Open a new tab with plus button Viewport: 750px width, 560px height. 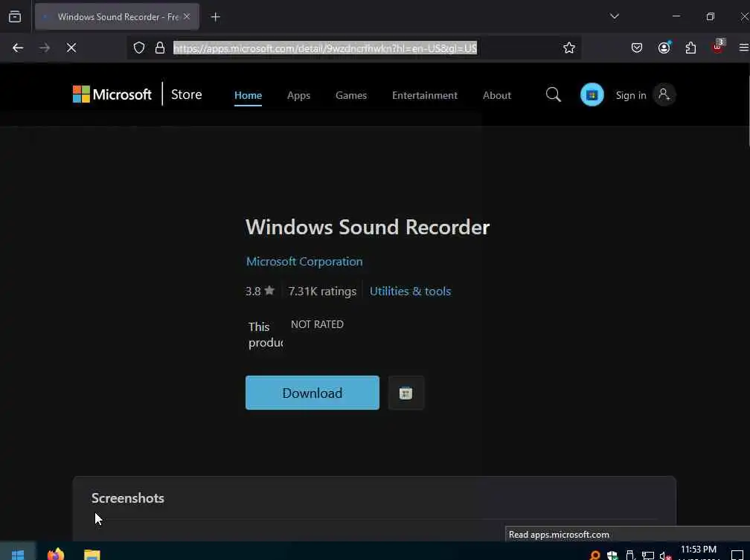[x=215, y=17]
